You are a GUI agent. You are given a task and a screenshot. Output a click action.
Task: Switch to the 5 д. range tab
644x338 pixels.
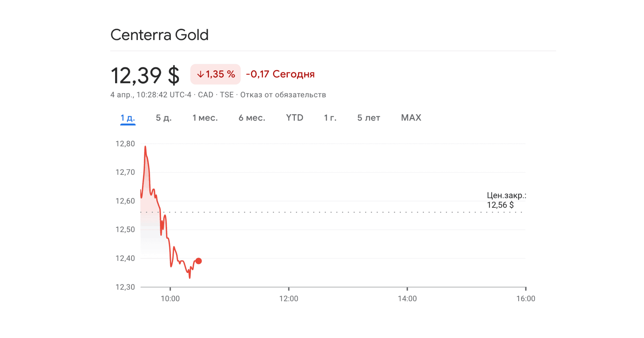(164, 118)
